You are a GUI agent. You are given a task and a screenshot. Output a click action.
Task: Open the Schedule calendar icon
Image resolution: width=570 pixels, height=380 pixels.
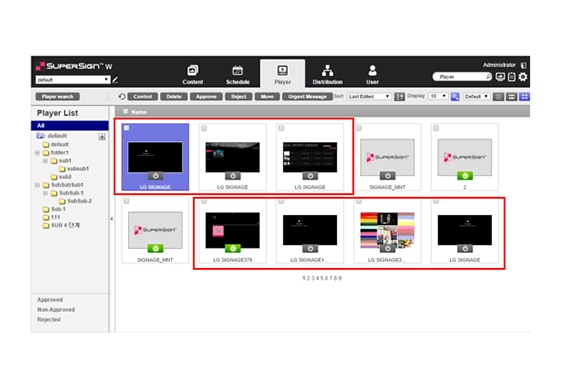point(238,71)
